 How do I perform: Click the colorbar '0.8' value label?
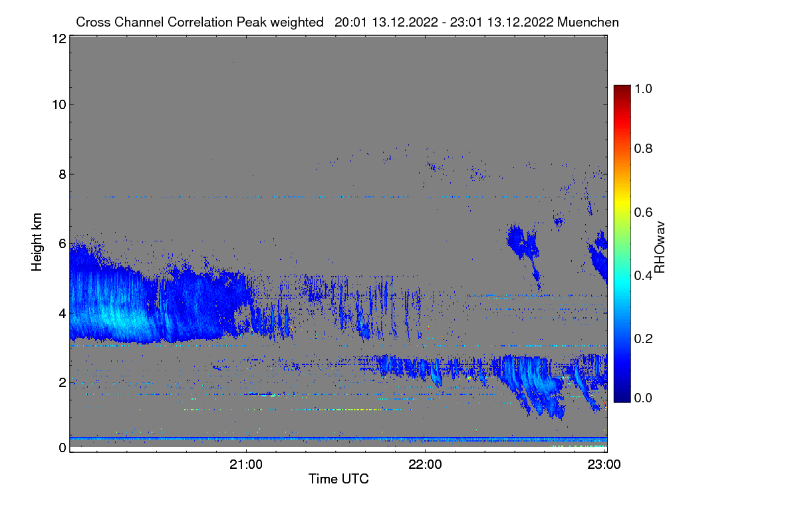click(x=642, y=148)
